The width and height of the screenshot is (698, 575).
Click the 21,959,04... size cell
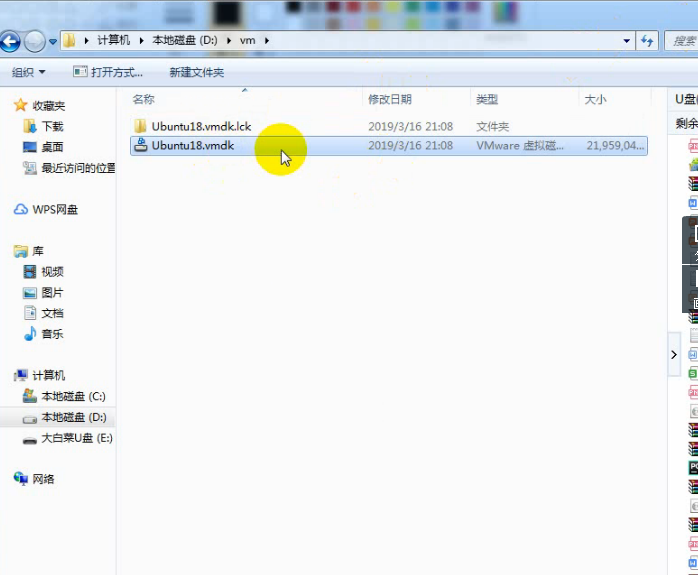[615, 146]
